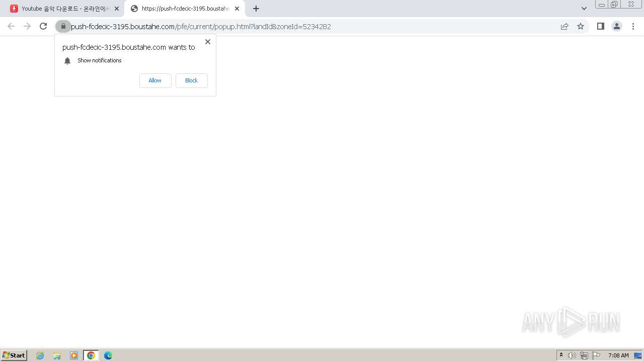Open a new tab with the plus button

click(256, 9)
